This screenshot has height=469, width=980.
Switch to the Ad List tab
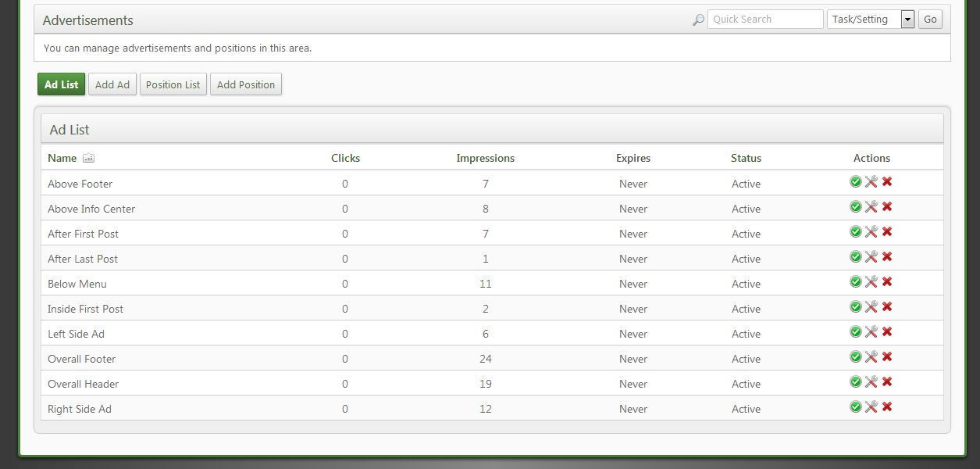[61, 84]
